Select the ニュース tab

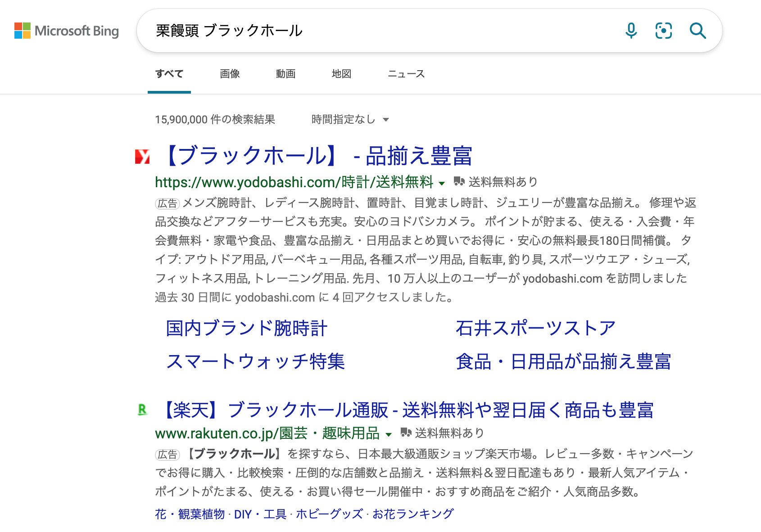point(406,74)
